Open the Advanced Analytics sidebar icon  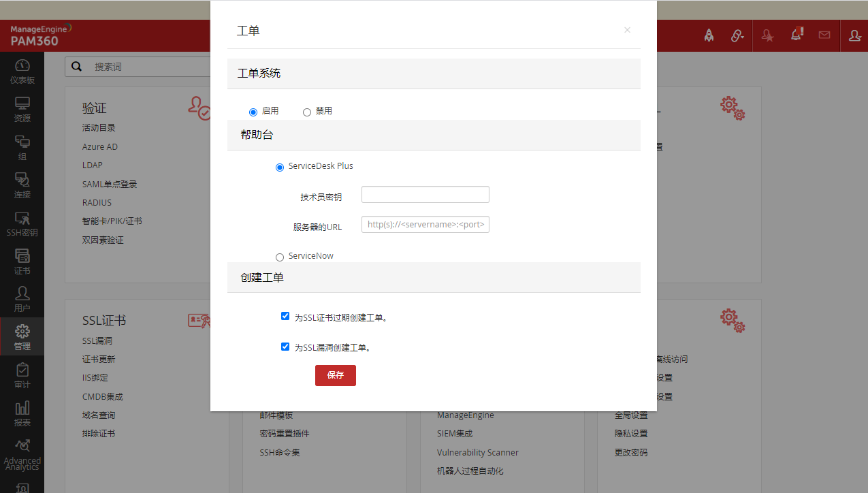pos(22,454)
